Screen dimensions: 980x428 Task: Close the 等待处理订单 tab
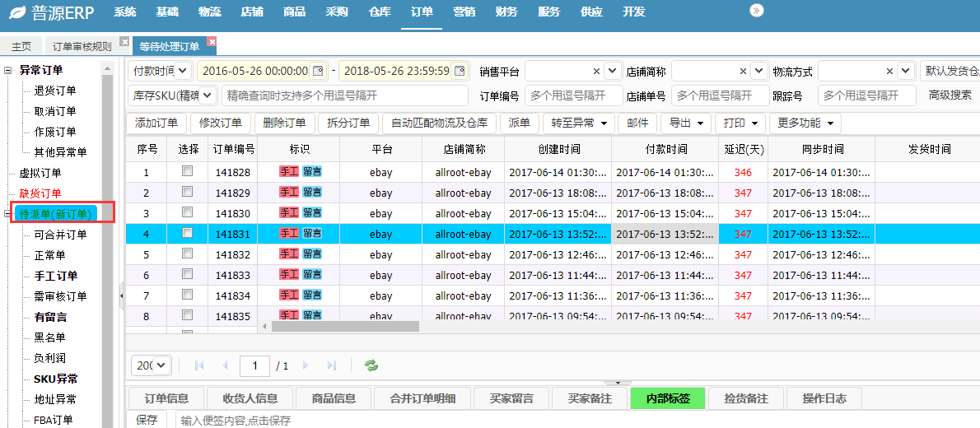pyautogui.click(x=212, y=41)
